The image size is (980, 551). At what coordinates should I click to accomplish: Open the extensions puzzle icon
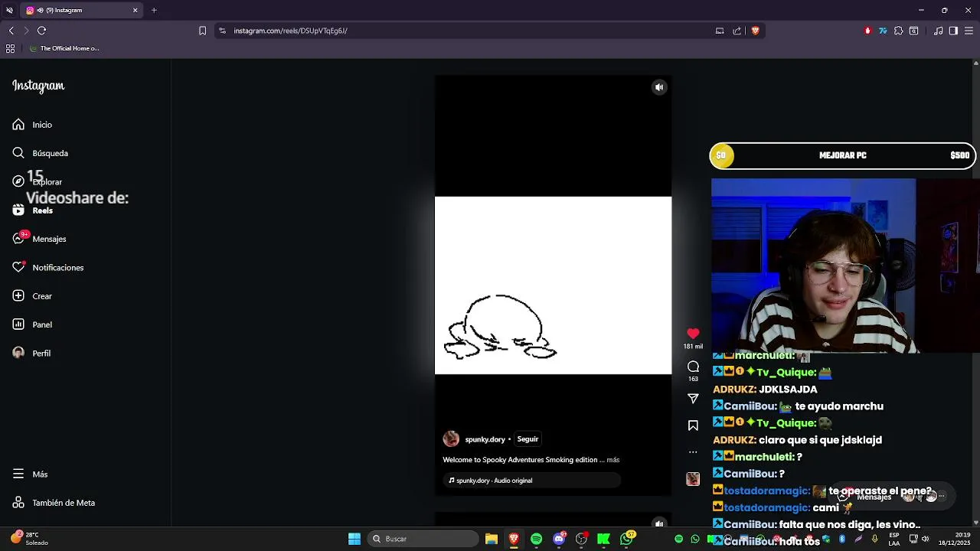[x=898, y=31]
